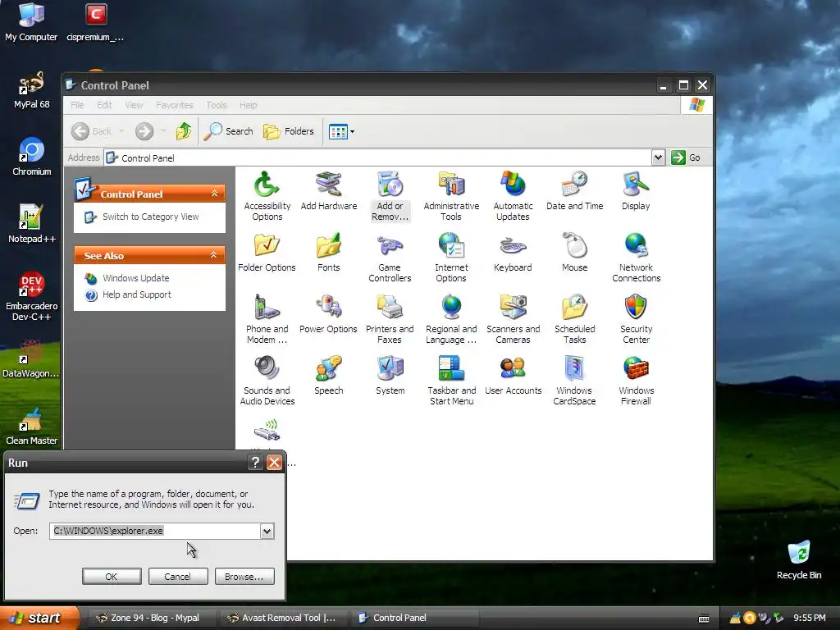Open Accessibility Options applet

[267, 196]
